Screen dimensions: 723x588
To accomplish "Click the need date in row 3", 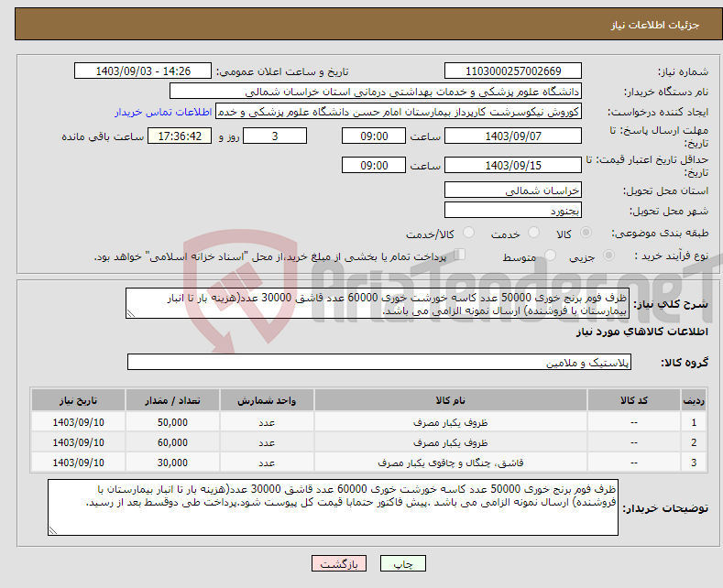I will [79, 463].
